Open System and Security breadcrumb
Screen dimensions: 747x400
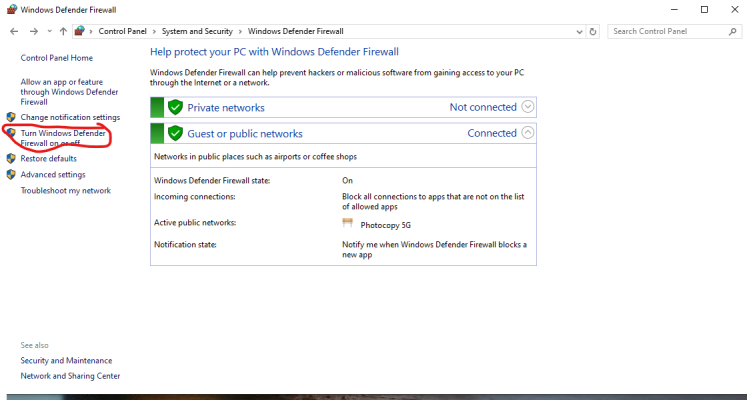(x=197, y=31)
